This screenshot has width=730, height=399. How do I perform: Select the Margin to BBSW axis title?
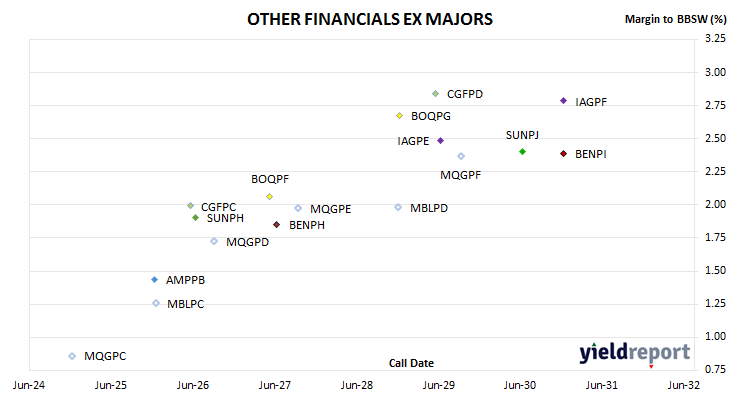point(675,19)
